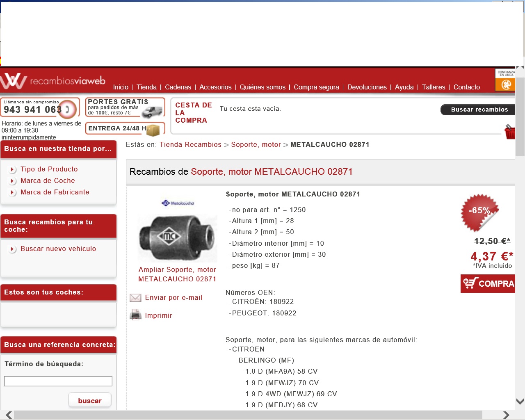Image resolution: width=525 pixels, height=420 pixels.
Task: Click the text 'Tu cesta esta vacía.'
Action: point(250,109)
